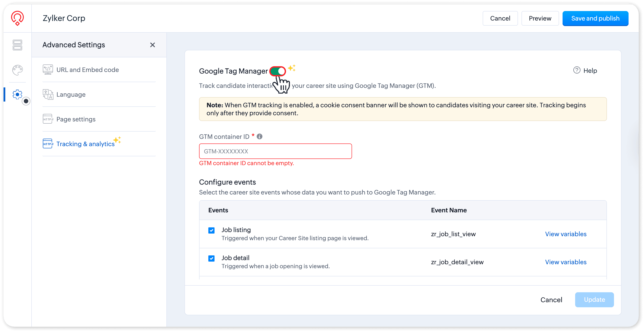Select the settings gear sidebar icon

point(17,94)
